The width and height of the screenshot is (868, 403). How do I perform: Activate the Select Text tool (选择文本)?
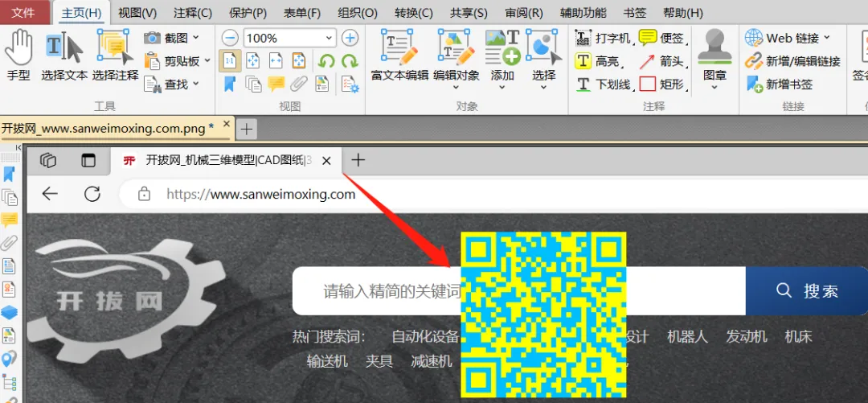(64, 55)
